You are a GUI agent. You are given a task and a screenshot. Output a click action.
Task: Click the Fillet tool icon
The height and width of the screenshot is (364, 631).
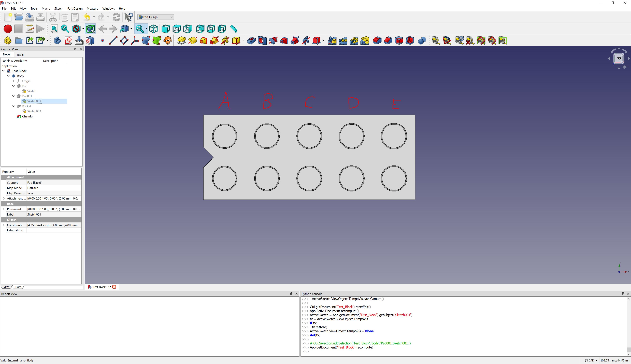[x=377, y=40]
